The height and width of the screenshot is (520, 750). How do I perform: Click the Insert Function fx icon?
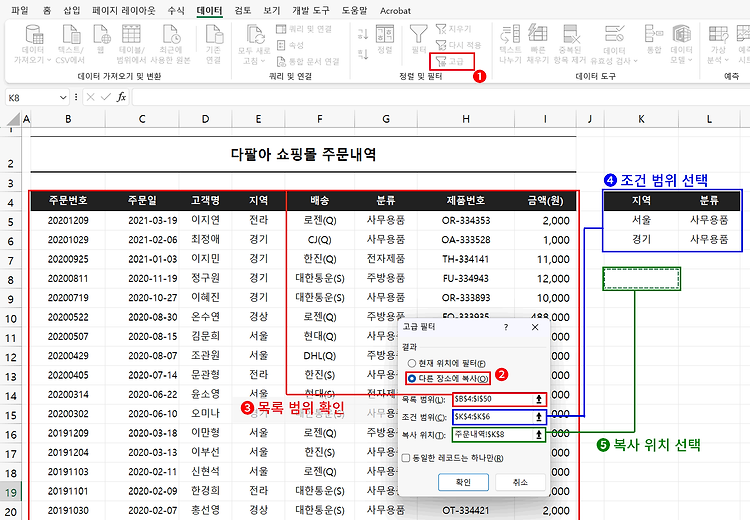pos(121,97)
